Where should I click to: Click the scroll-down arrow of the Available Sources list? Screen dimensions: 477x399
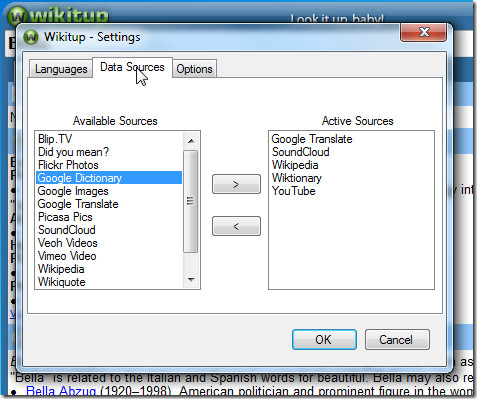click(191, 280)
